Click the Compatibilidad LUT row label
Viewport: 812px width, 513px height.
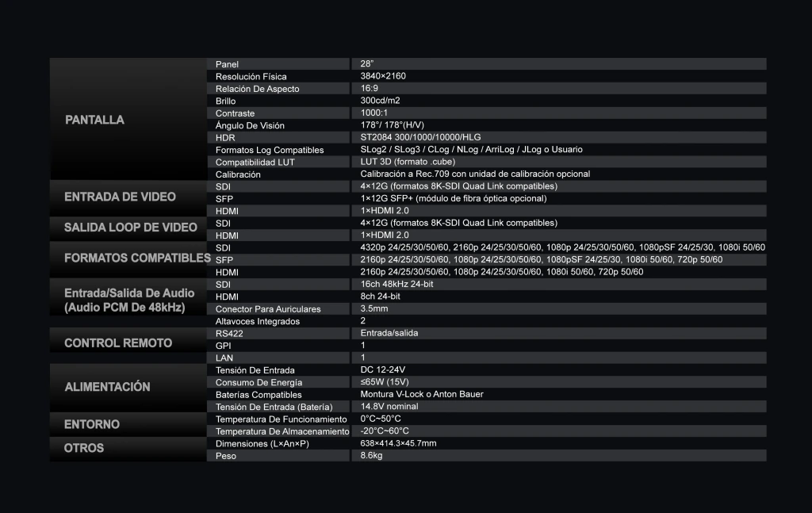point(255,162)
